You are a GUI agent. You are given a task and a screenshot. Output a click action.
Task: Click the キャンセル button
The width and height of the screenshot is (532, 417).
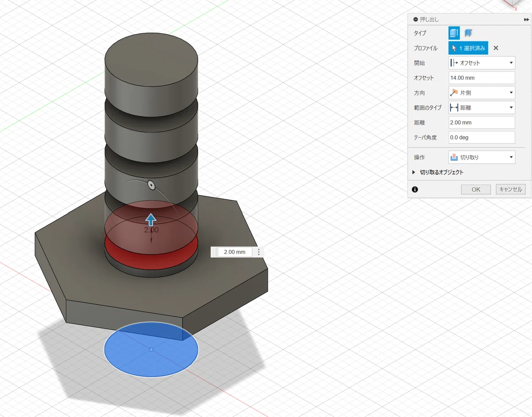(x=510, y=189)
